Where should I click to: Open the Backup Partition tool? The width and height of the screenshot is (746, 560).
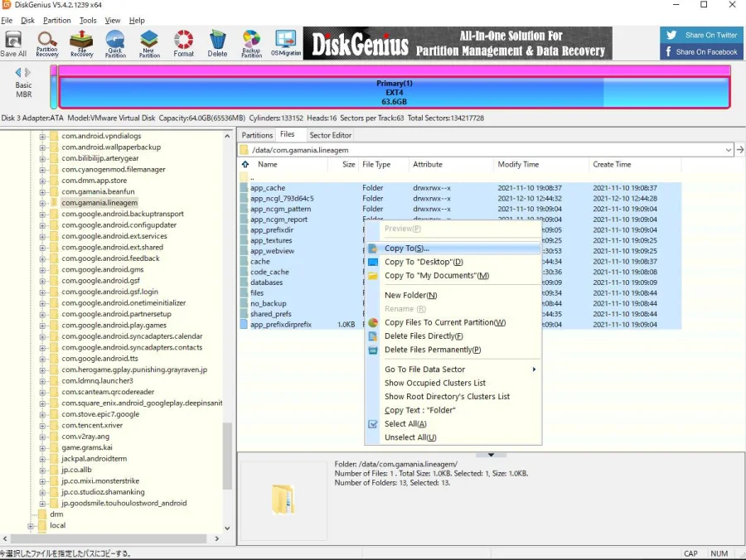pyautogui.click(x=251, y=44)
